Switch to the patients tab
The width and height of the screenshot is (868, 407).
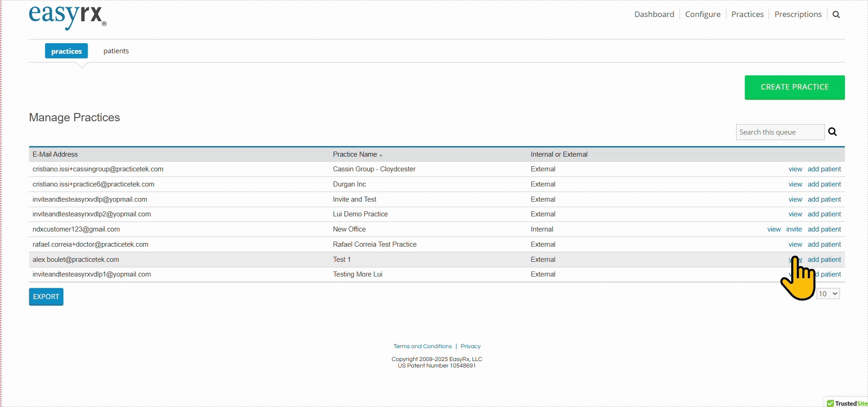(x=116, y=51)
